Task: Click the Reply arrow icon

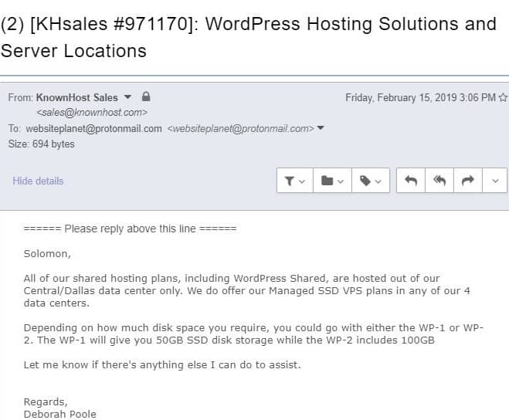Action: (411, 181)
